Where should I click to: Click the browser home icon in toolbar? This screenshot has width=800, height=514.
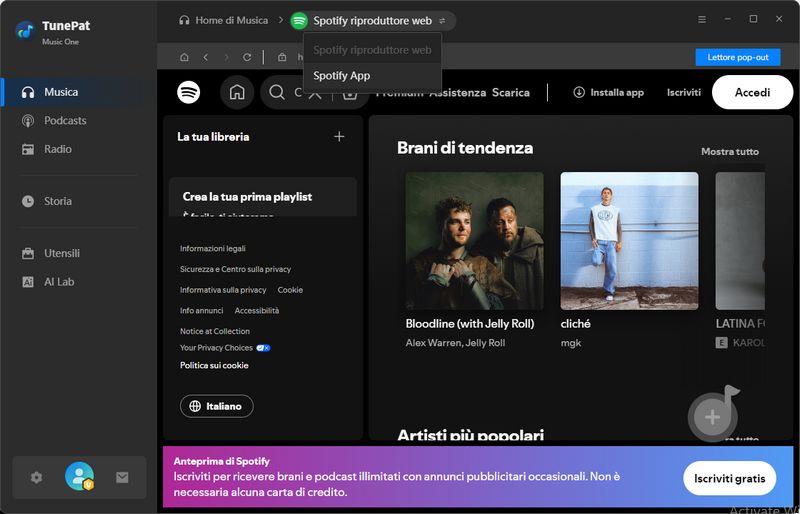point(184,57)
